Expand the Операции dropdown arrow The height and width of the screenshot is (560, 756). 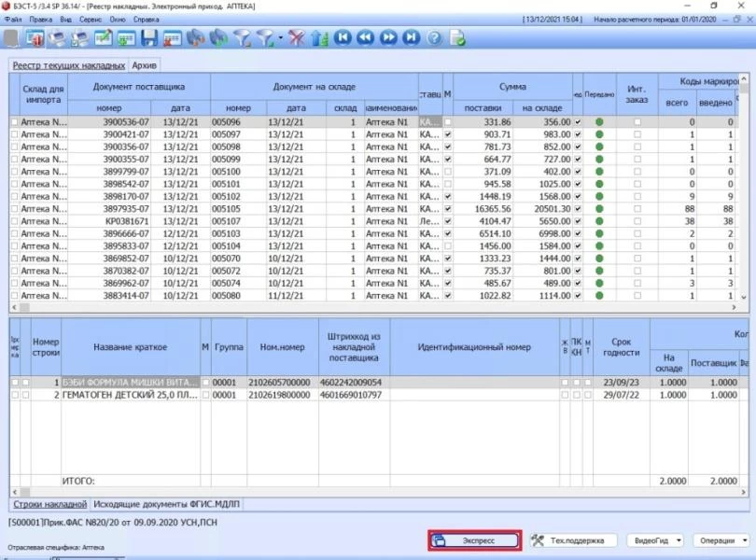745,540
